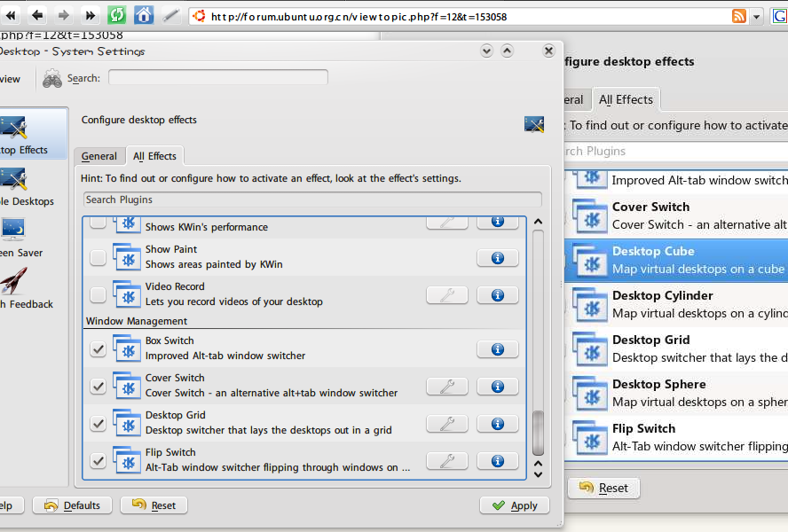
Task: Select Flip Switch in background effects list
Action: [676, 437]
